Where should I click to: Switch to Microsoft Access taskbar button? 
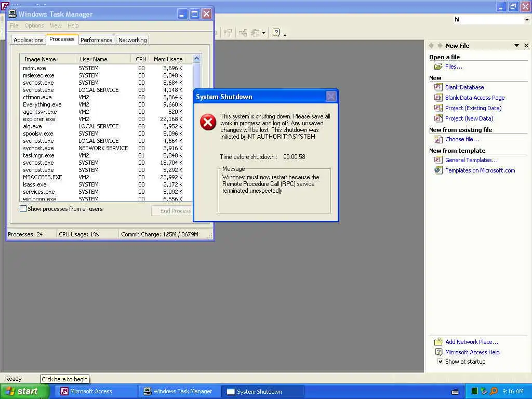(x=96, y=391)
